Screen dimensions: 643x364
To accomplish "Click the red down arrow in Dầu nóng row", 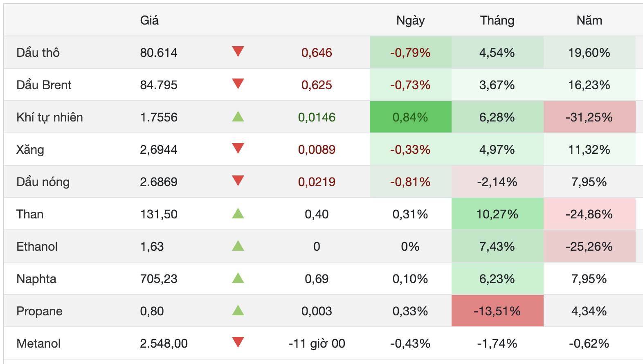I will click(238, 181).
